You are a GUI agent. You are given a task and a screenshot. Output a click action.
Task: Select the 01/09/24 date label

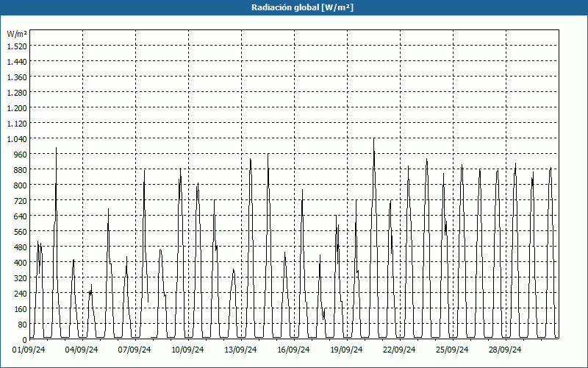click(x=29, y=350)
